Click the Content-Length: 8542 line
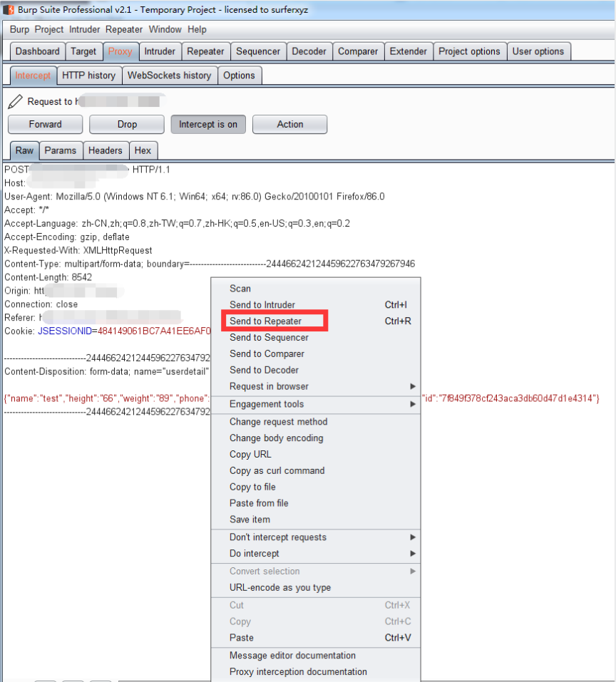Screen dimensions: 616x682 48,277
